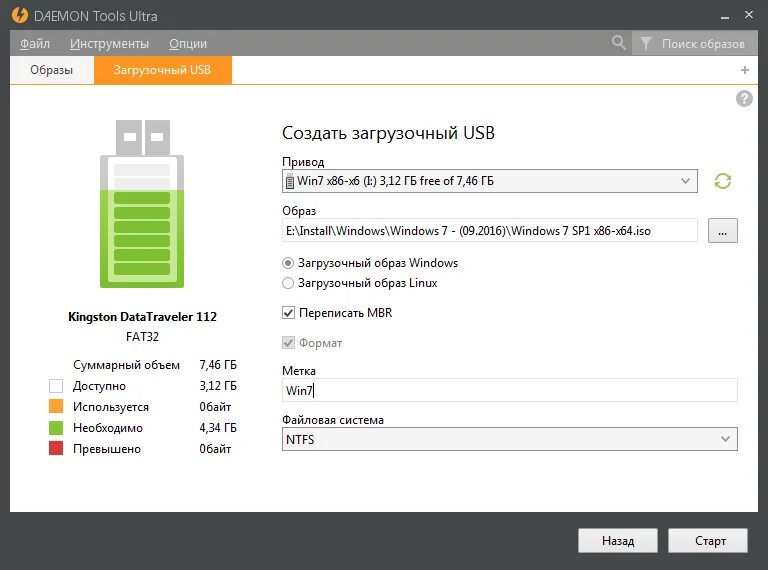
Task: Add a new tab with plus icon
Action: 745,70
